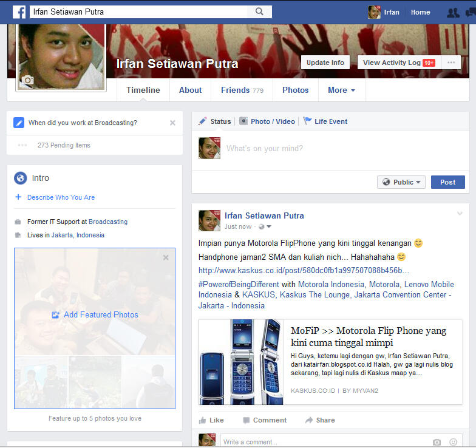The height and width of the screenshot is (448, 476).
Task: Click the Share arrow icon
Action: coord(309,420)
